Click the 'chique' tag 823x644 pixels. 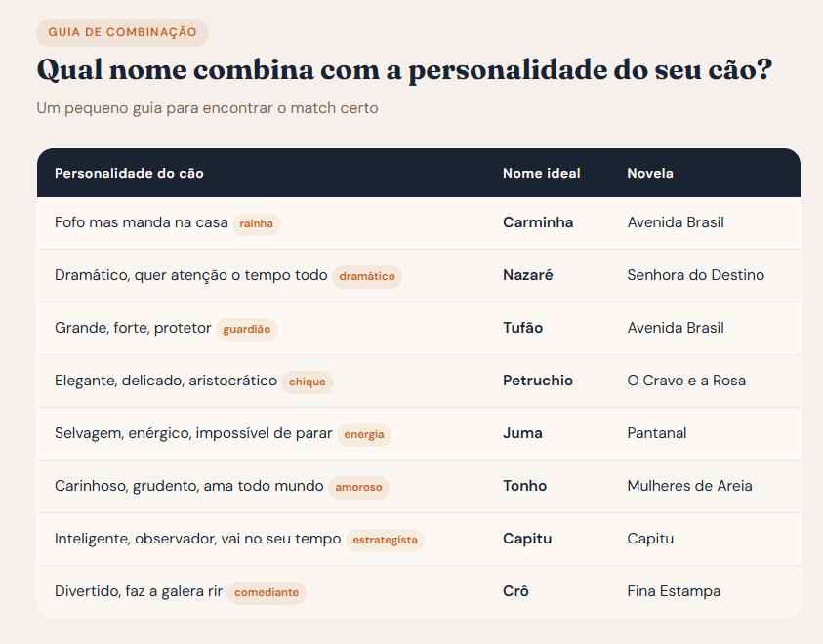pos(308,382)
